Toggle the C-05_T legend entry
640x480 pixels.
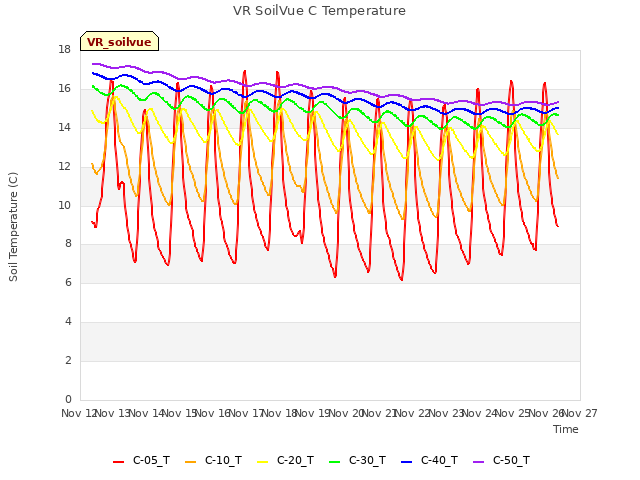tap(142, 461)
